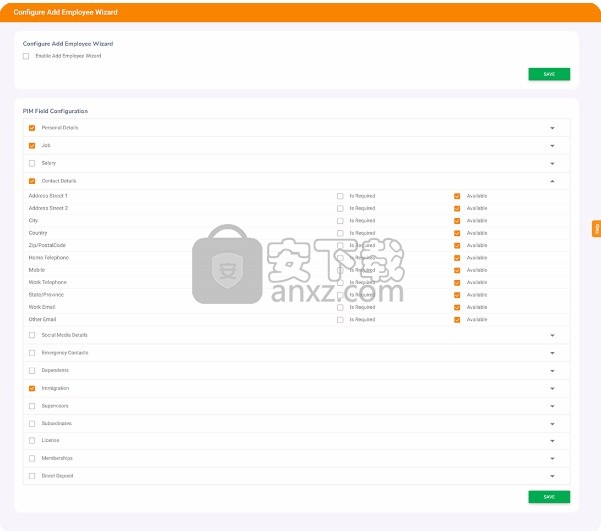
Task: Expand the Dependents section arrow
Action: (552, 371)
